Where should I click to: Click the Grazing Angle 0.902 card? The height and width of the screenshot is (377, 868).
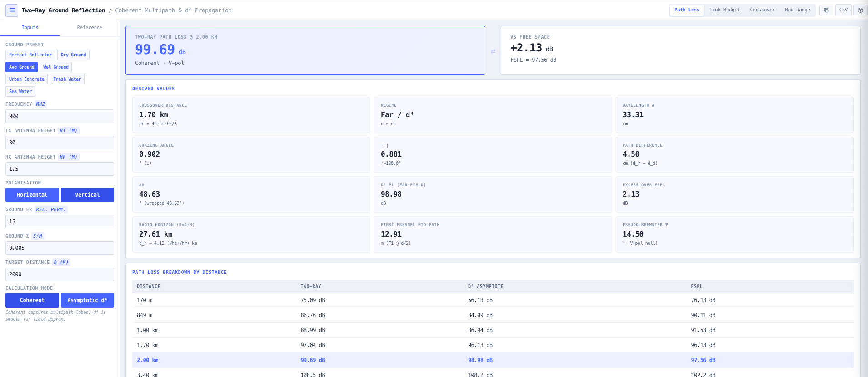click(x=251, y=155)
